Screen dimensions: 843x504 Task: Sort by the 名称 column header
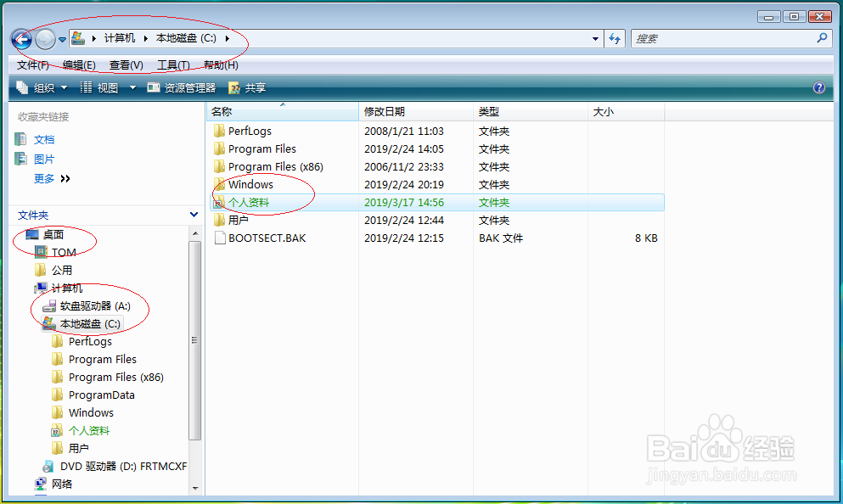point(282,112)
